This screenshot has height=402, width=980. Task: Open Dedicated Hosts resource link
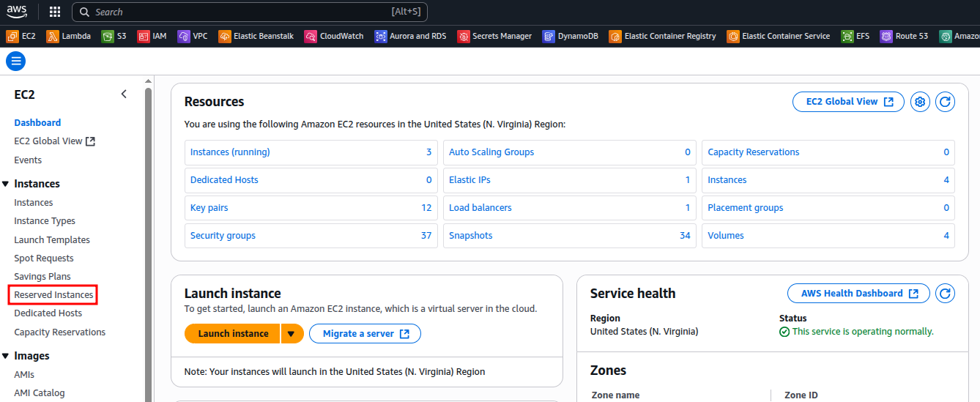pos(224,180)
